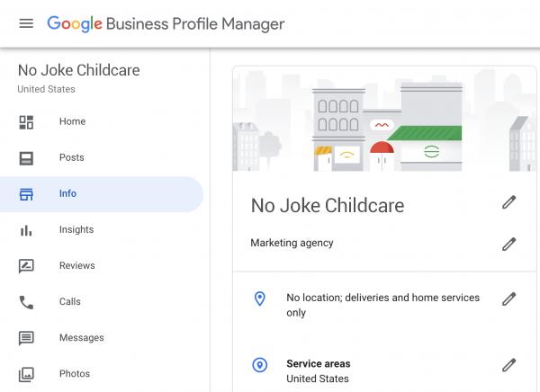This screenshot has width=540, height=392.
Task: Click the No Joke Childcare sidebar title
Action: click(79, 70)
